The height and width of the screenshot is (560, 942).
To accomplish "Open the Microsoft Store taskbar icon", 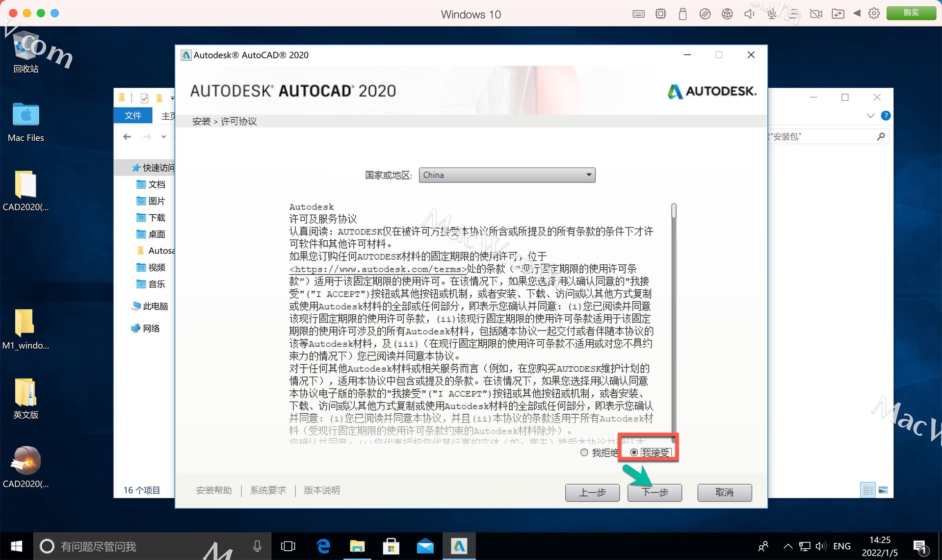I will (x=391, y=546).
